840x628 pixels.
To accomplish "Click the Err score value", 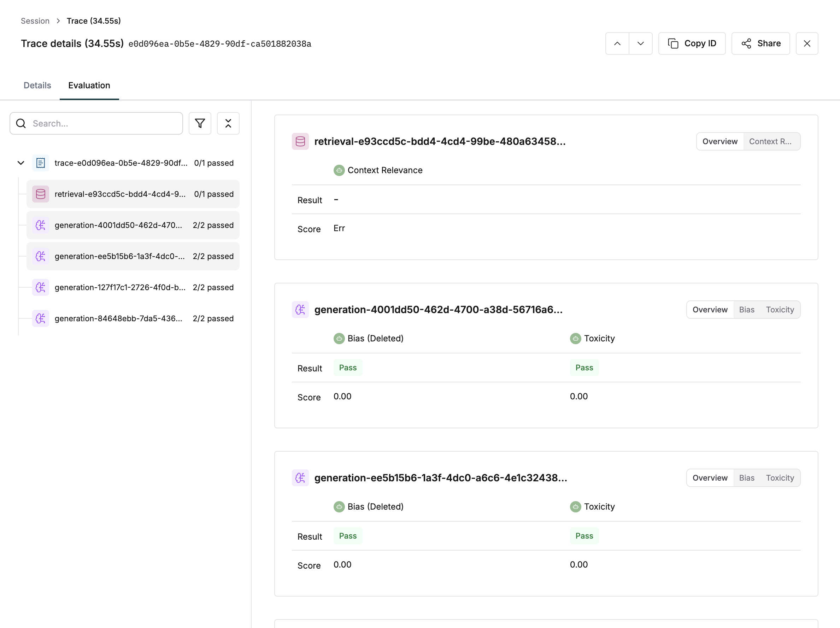I will [x=339, y=228].
